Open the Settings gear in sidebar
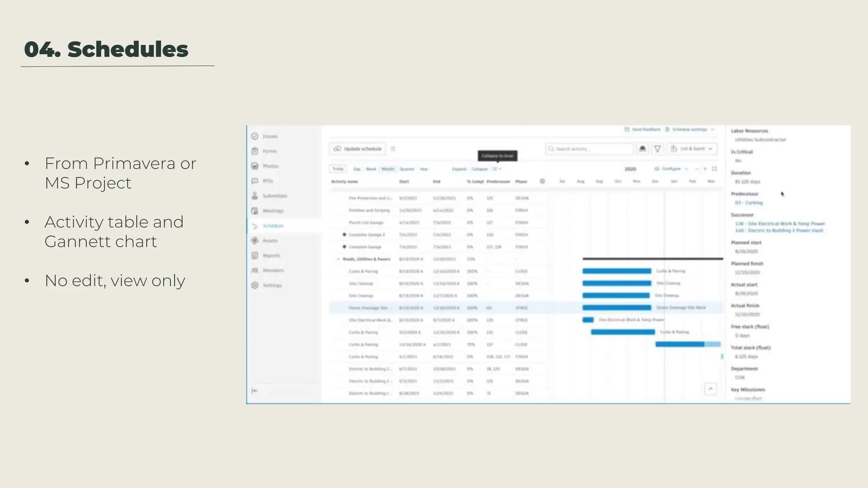Screen dimensions: 868x488 (255, 285)
